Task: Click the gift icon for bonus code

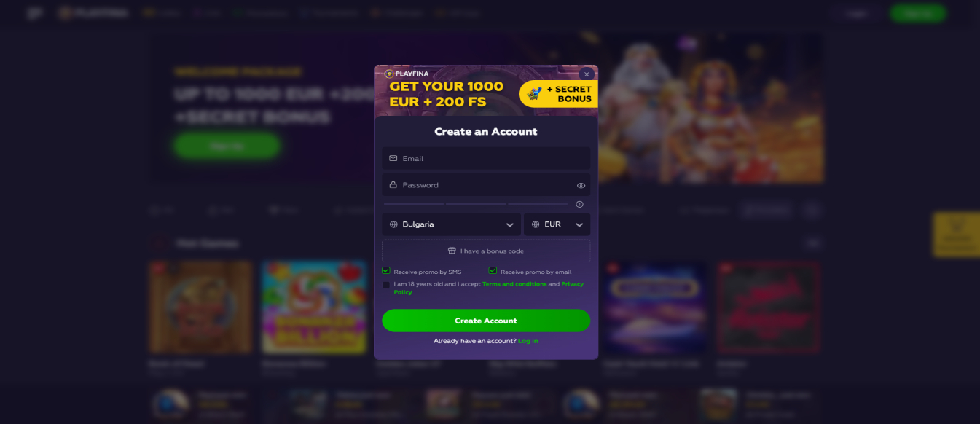Action: point(452,251)
